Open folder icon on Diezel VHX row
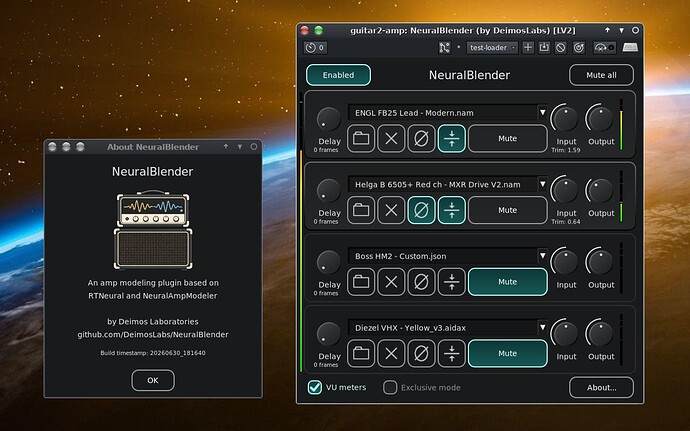690x431 pixels. pos(361,354)
